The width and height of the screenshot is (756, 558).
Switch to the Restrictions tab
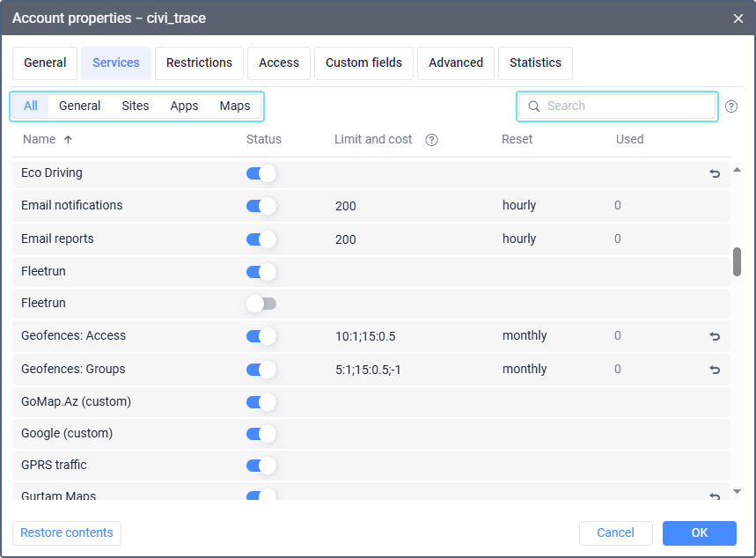[x=199, y=63]
